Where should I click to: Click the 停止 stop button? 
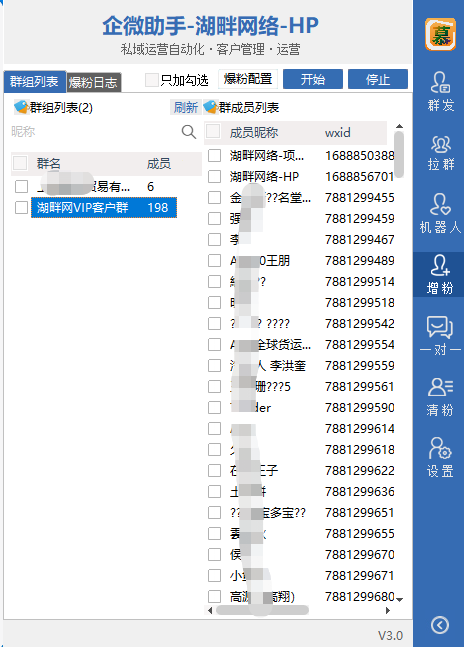pyautogui.click(x=378, y=79)
